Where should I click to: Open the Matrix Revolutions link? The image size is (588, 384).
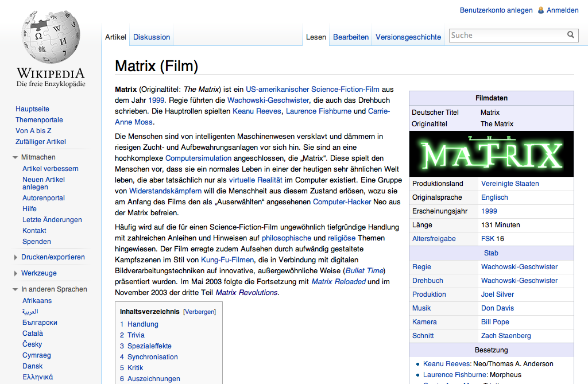247,293
